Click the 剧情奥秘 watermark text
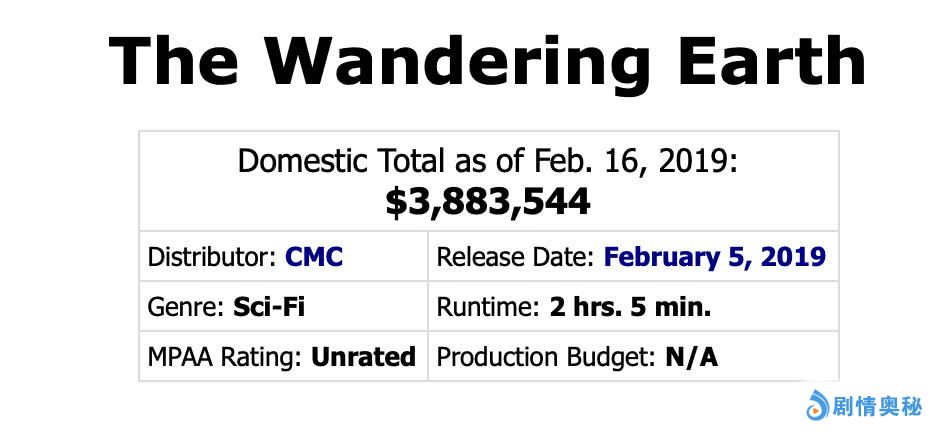This screenshot has width=950, height=436. point(878,406)
